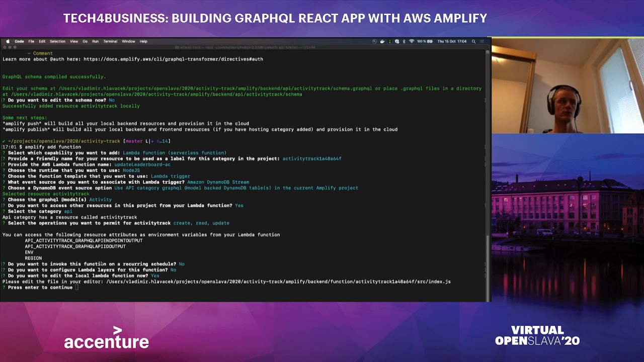Click 'updateLeaderboard-ac' function name
The width and height of the screenshot is (644, 362).
pyautogui.click(x=142, y=164)
